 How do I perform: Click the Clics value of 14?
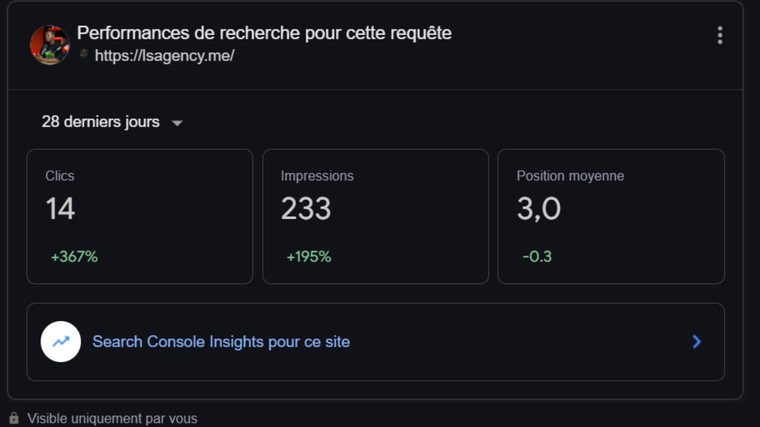(60, 209)
